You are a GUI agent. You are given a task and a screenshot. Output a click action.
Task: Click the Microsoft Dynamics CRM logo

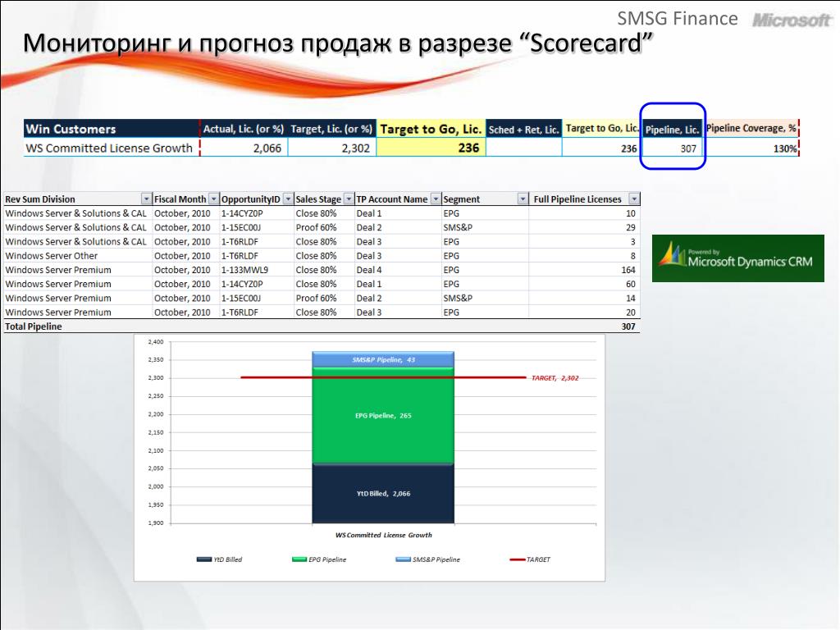coord(737,258)
